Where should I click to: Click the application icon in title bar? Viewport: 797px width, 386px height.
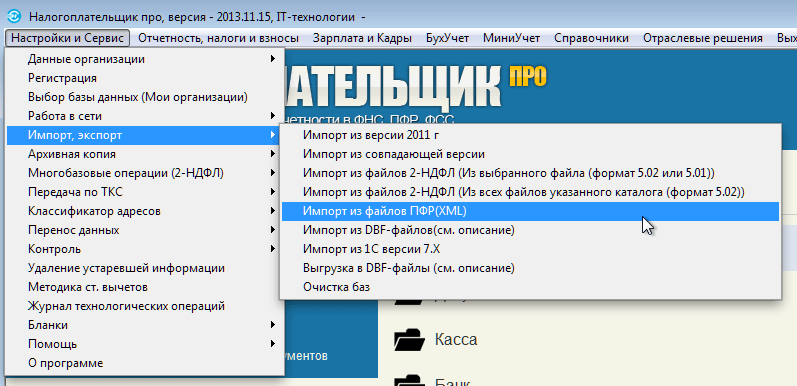pyautogui.click(x=14, y=16)
